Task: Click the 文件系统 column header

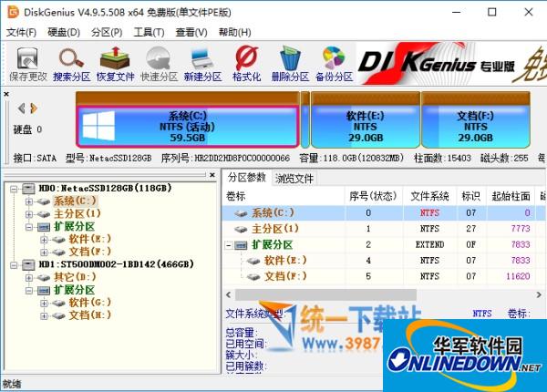Action: point(429,196)
